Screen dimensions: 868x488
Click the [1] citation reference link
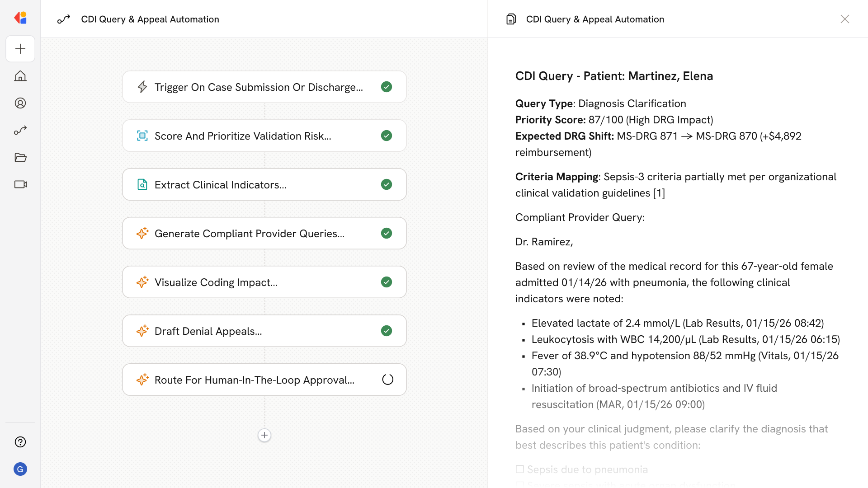[659, 193]
